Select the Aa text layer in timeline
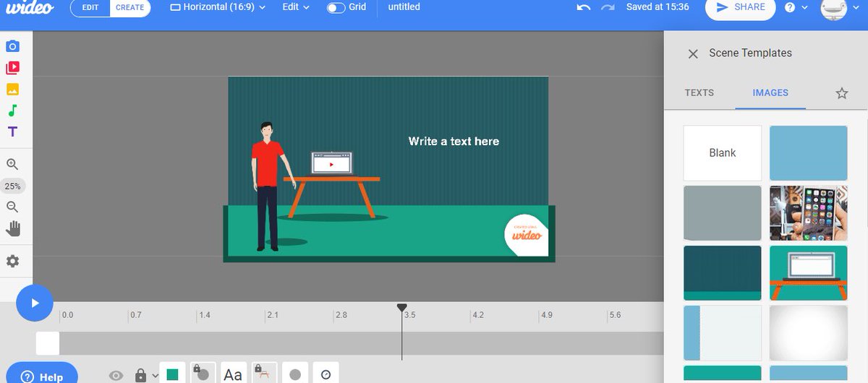Screen dimensions: 868x383 click(233, 374)
